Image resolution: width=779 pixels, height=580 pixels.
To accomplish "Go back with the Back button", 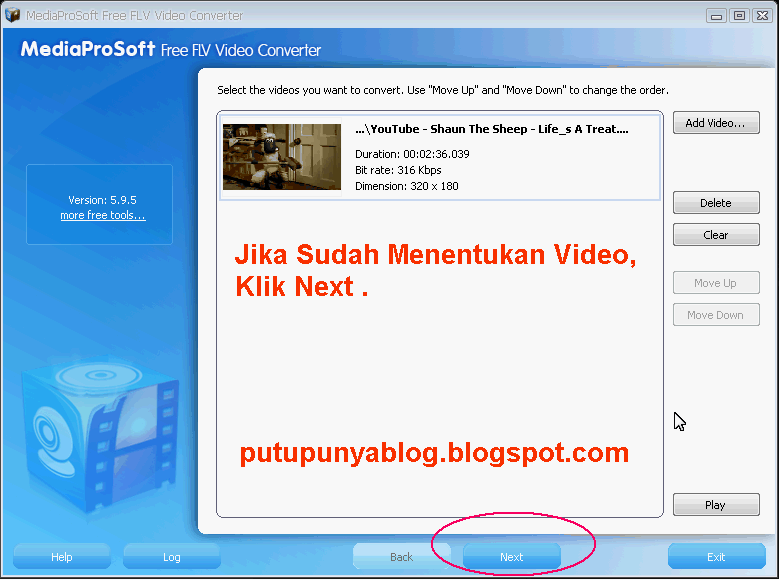I will point(401,557).
